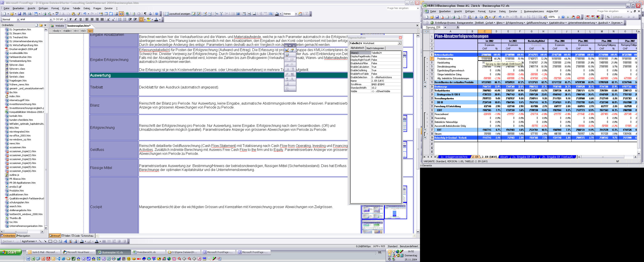Click the Erstellungs-Prozess toolbar button
Screen dimensions: 644x262
(x=445, y=23)
